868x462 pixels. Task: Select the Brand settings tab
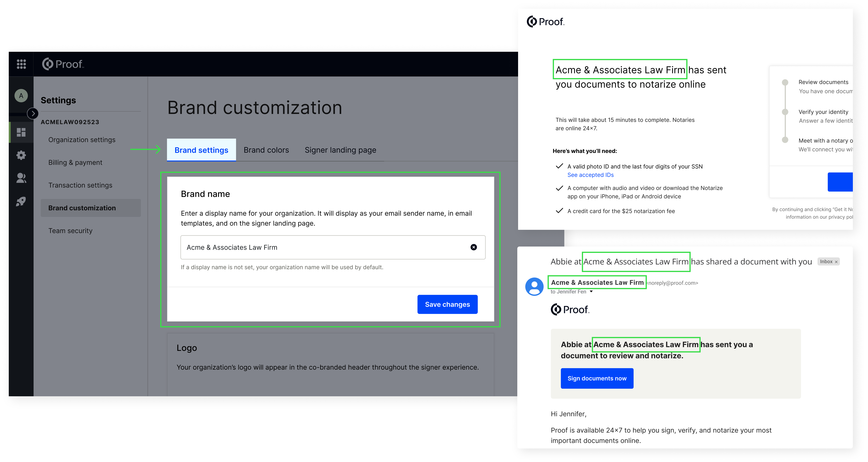coord(201,150)
